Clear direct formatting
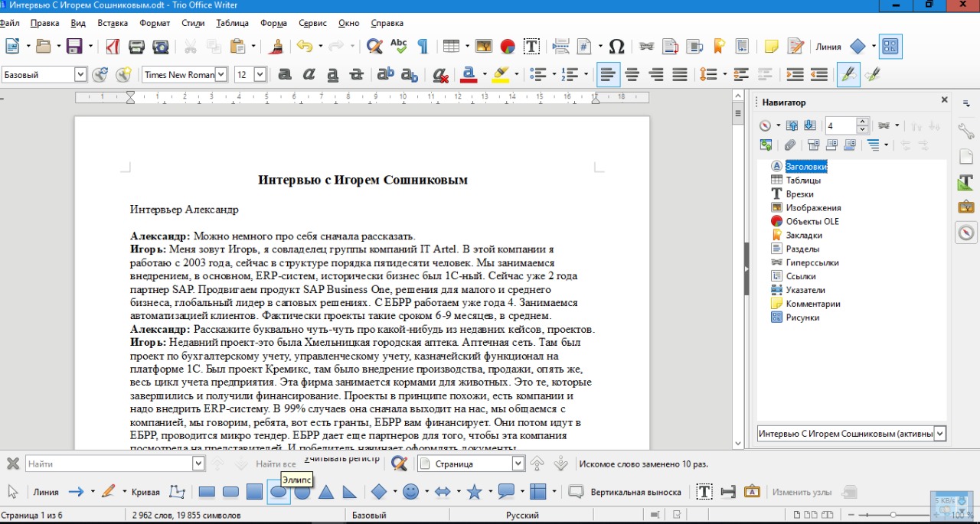The height and width of the screenshot is (524, 980). click(x=439, y=75)
